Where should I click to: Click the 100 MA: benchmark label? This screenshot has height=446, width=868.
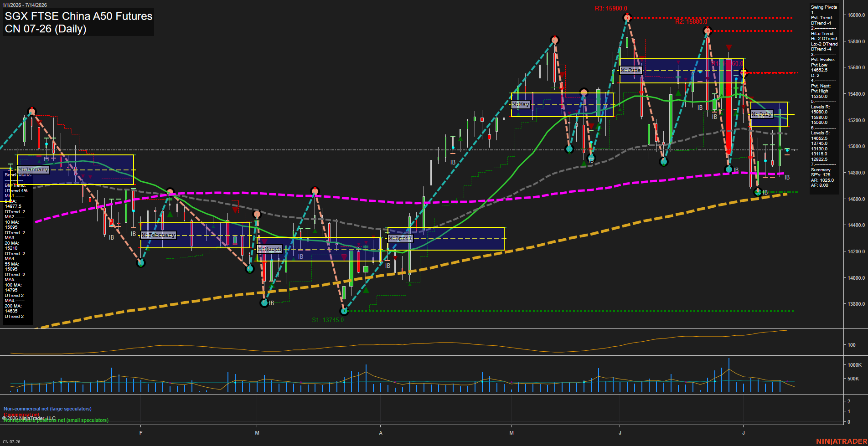tap(13, 285)
